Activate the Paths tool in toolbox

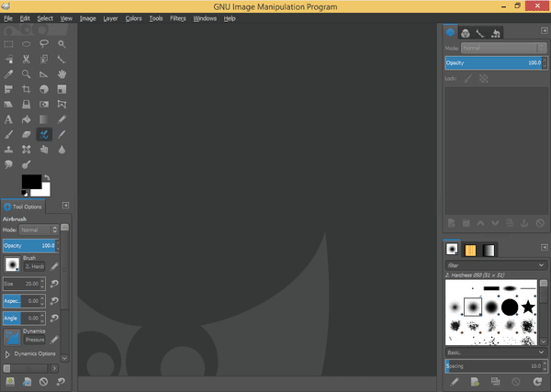[x=62, y=59]
